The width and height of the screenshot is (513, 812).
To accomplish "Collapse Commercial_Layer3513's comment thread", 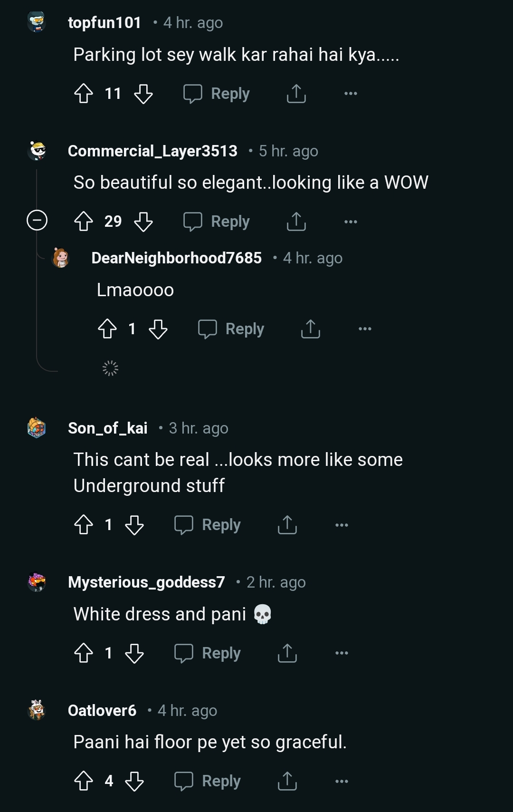I will pyautogui.click(x=37, y=220).
